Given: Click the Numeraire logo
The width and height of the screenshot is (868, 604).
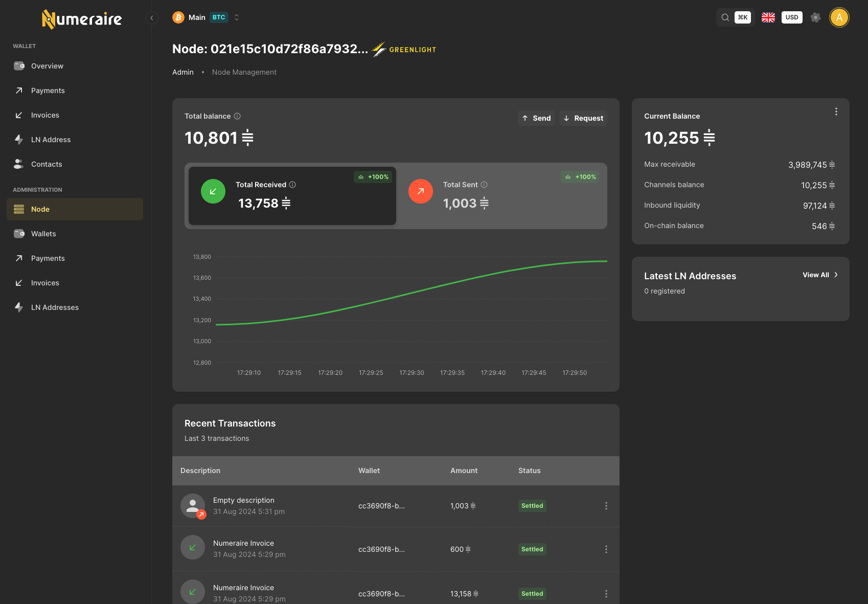Looking at the screenshot, I should click(82, 19).
